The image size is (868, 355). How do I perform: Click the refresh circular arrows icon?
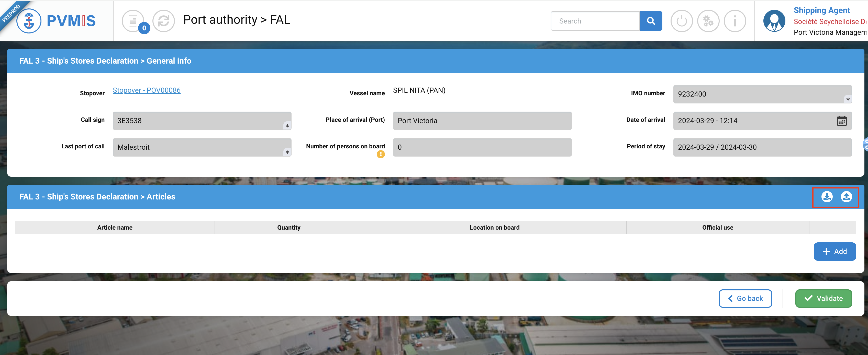click(163, 21)
